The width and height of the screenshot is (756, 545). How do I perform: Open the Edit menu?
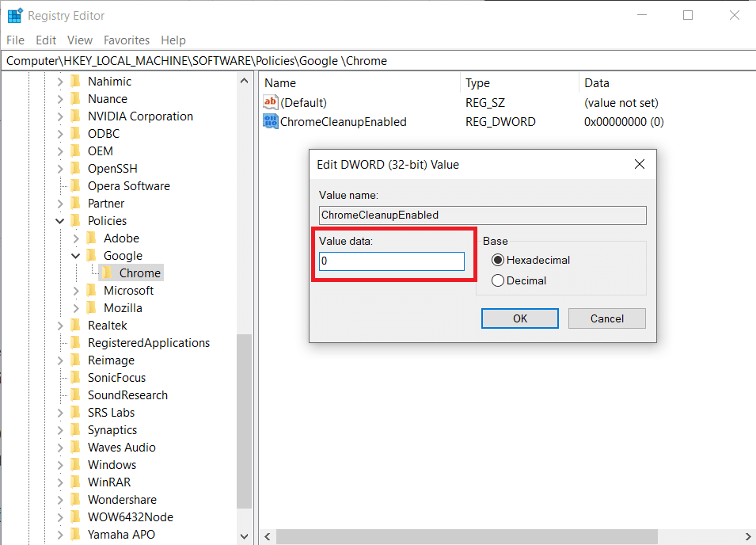[x=46, y=40]
